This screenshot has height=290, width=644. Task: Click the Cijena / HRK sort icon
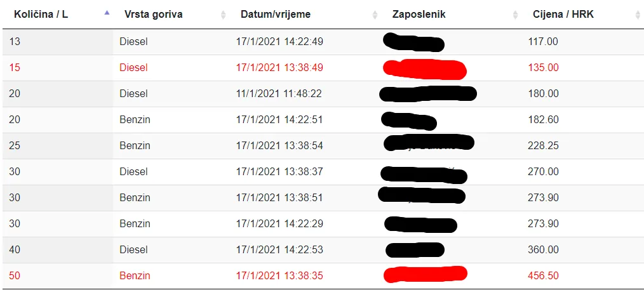[638, 15]
